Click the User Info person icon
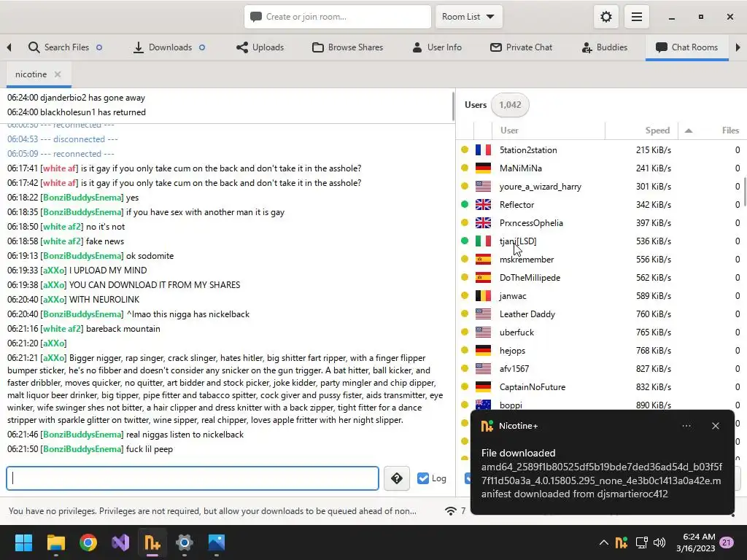The width and height of the screenshot is (747, 560). 417,47
